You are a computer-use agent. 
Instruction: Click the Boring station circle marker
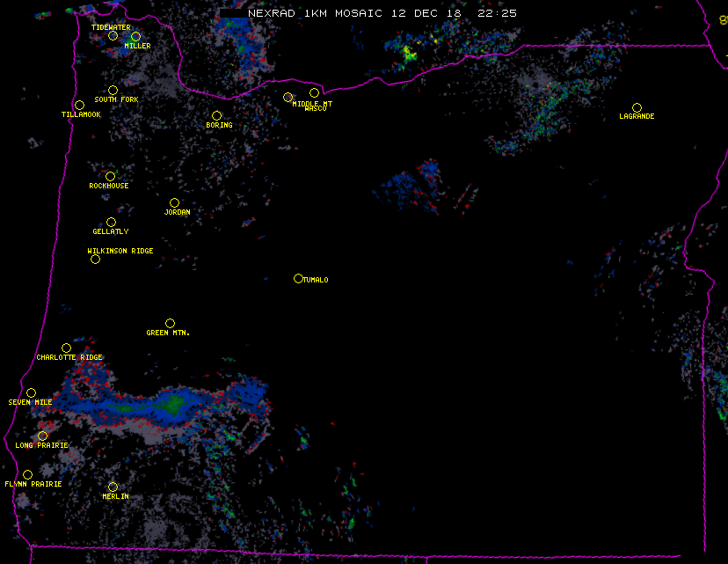click(x=216, y=116)
